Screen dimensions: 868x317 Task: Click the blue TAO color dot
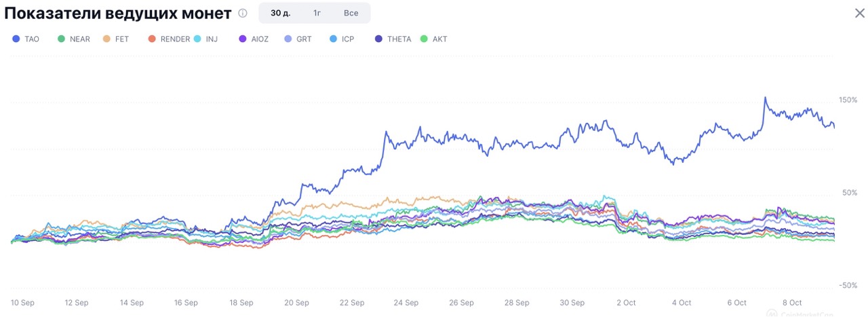click(x=16, y=39)
